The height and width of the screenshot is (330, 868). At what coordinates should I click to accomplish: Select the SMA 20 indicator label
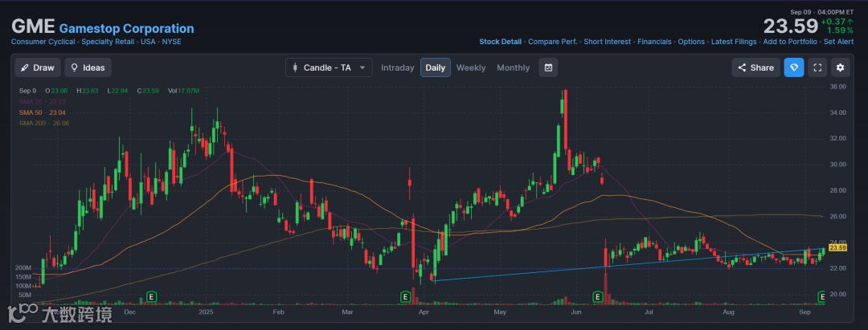point(43,101)
